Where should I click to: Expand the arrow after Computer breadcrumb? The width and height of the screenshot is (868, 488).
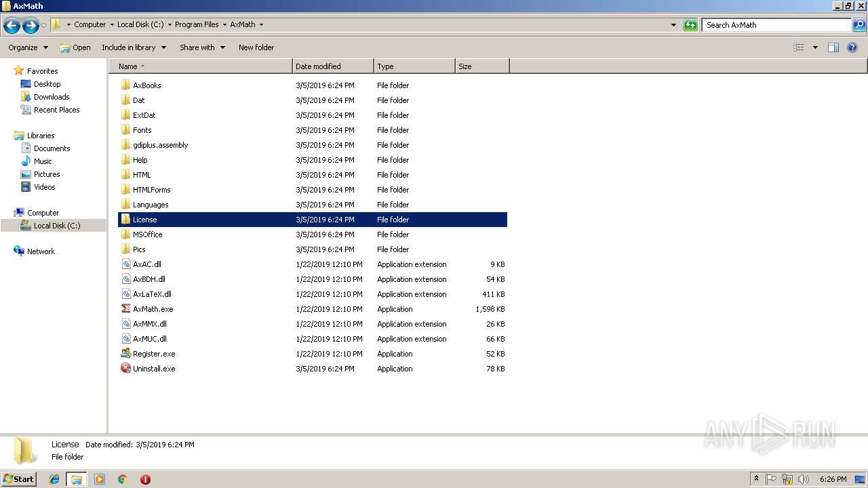coord(112,24)
